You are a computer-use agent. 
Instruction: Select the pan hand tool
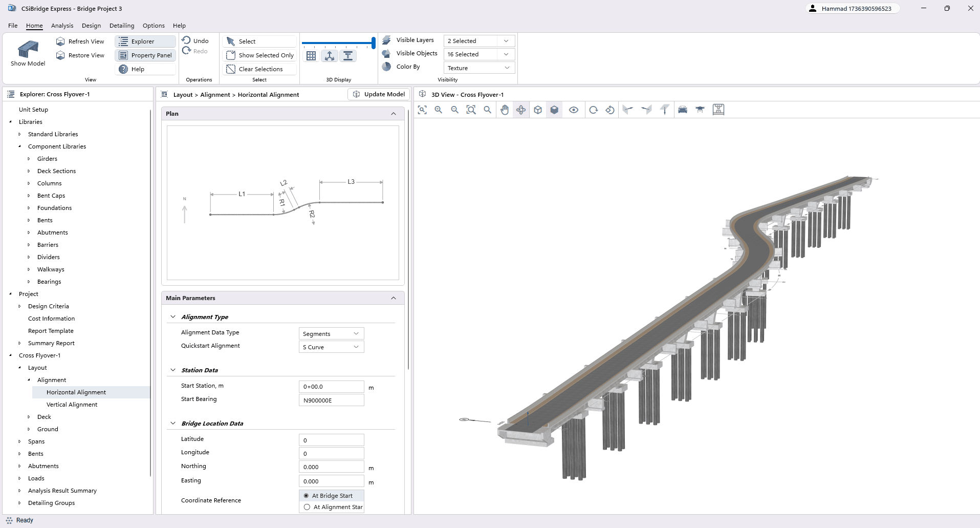[505, 110]
